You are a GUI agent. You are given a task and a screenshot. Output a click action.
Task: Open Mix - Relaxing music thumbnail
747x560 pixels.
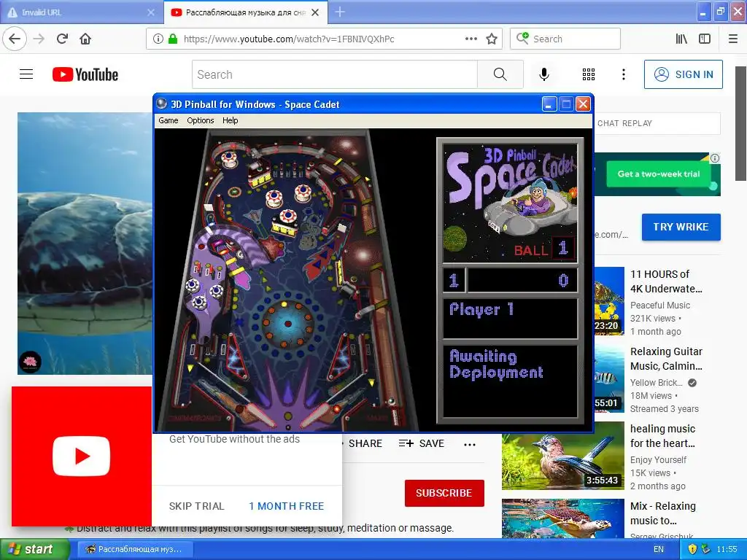[562, 518]
